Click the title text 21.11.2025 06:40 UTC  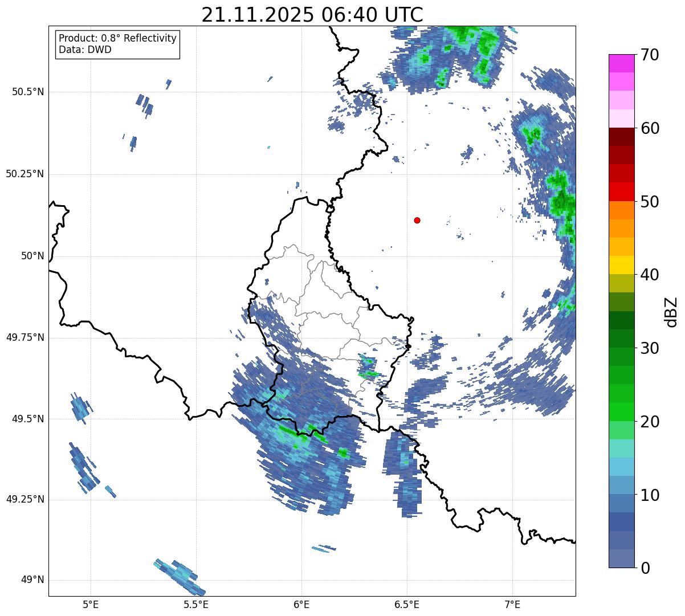click(x=312, y=15)
